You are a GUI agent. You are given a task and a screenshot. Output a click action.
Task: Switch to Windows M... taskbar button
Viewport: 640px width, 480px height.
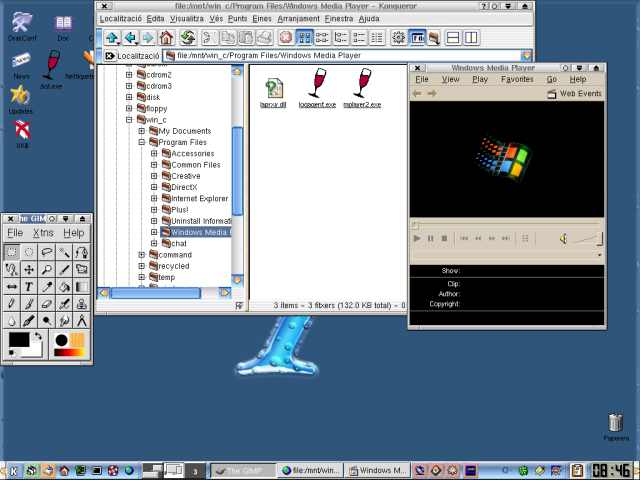pos(377,471)
